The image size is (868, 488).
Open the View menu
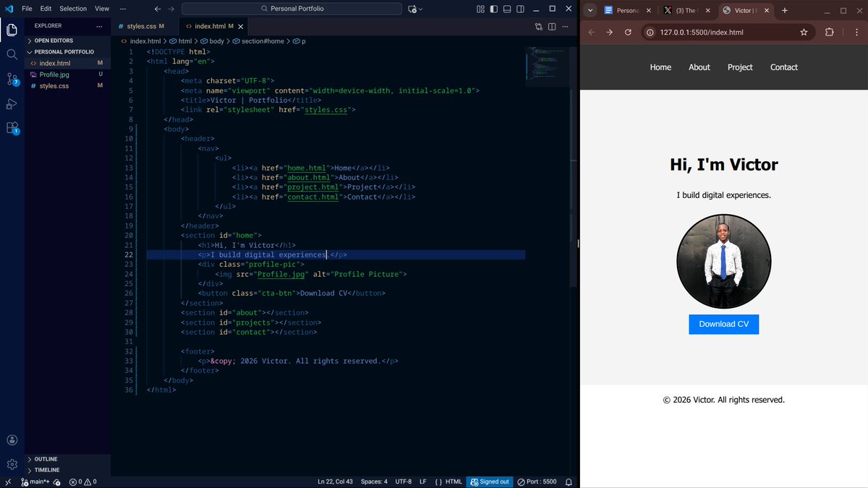coord(102,9)
